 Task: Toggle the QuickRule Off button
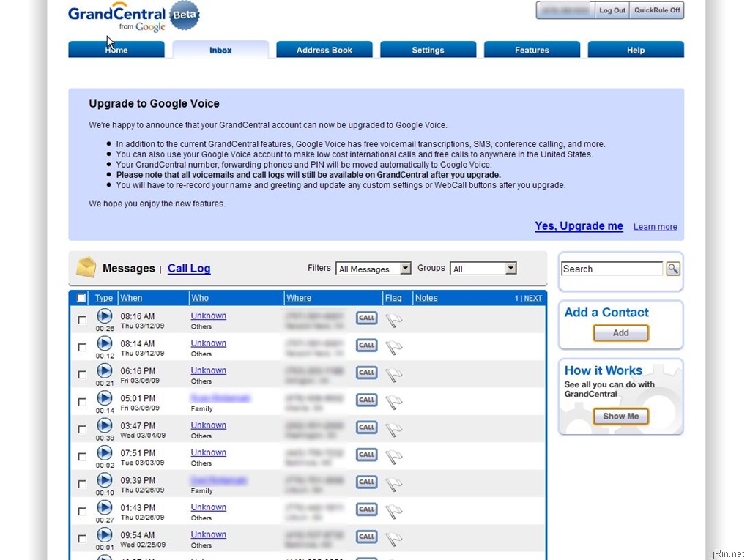coord(657,10)
